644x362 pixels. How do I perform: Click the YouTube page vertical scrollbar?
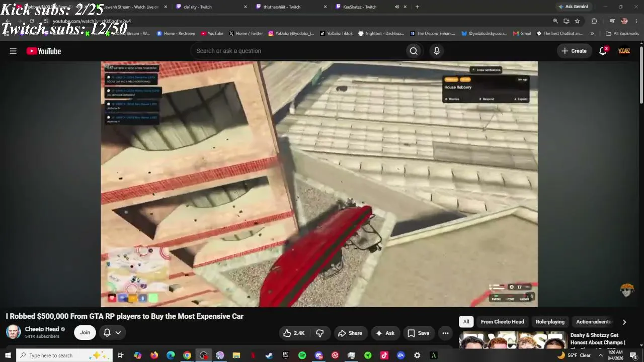[641, 75]
